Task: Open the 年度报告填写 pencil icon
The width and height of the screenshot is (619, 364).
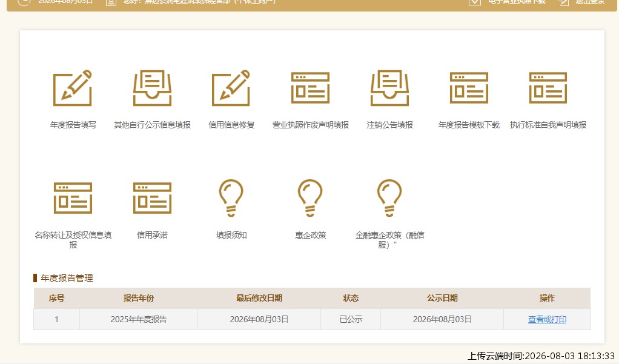Action: pos(73,88)
